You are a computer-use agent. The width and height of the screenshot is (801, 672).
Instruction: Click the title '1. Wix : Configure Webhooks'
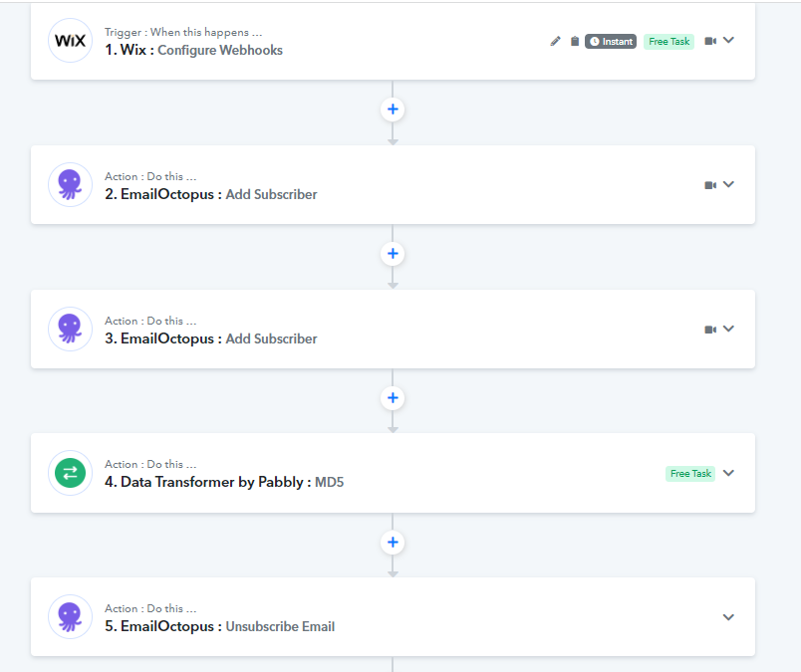(x=193, y=50)
